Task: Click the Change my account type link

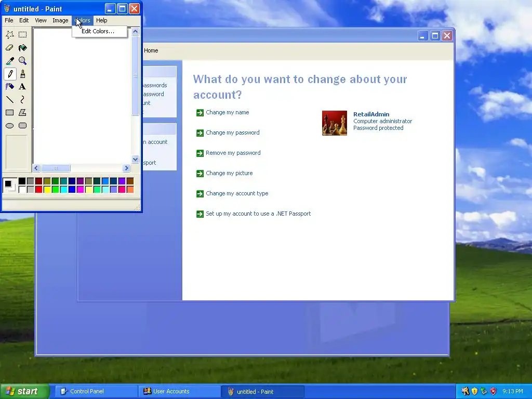Action: click(x=237, y=193)
